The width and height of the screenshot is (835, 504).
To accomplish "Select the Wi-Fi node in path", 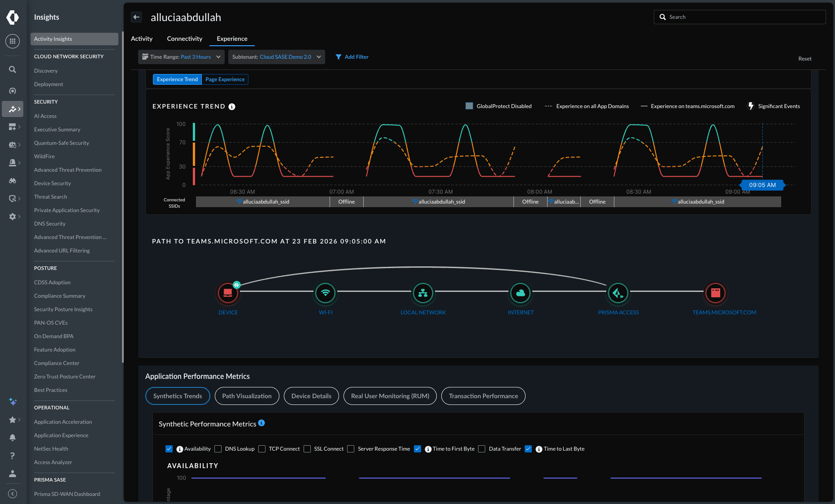I will 326,293.
